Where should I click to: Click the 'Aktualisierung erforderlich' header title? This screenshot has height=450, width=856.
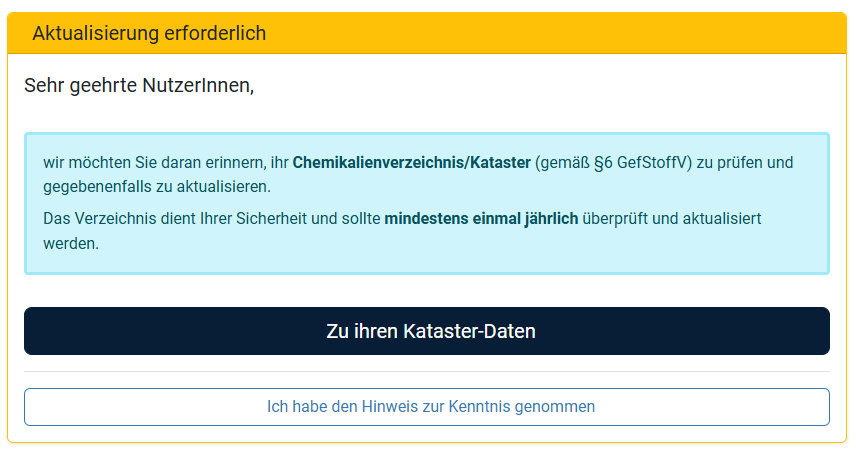[x=149, y=33]
